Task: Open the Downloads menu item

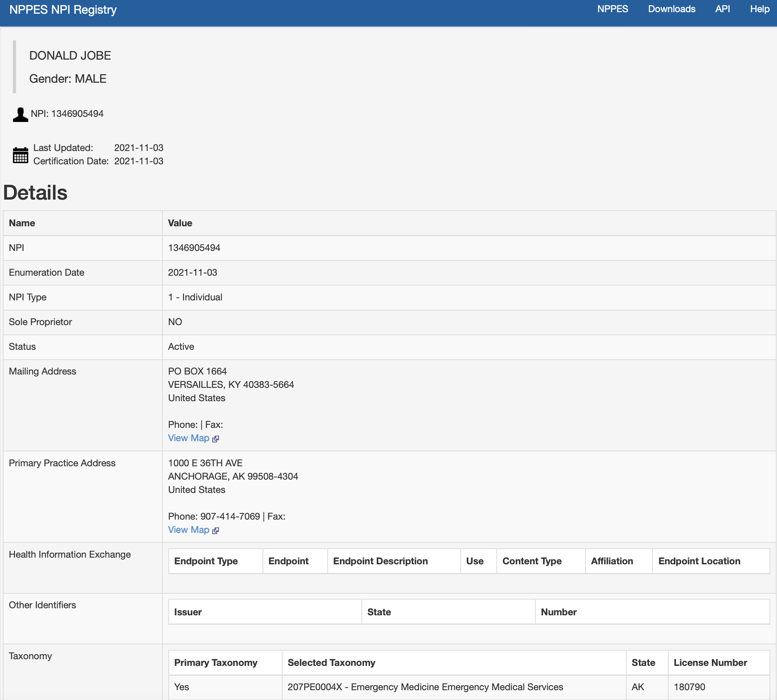Action: tap(671, 9)
